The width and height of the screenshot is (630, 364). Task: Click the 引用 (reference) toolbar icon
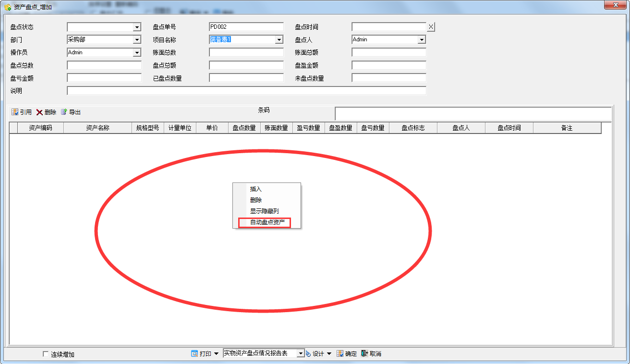click(x=15, y=112)
